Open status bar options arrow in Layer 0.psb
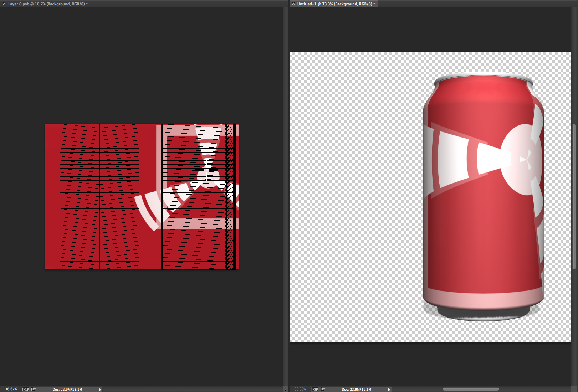Screen dimensions: 578x392 coord(100,390)
